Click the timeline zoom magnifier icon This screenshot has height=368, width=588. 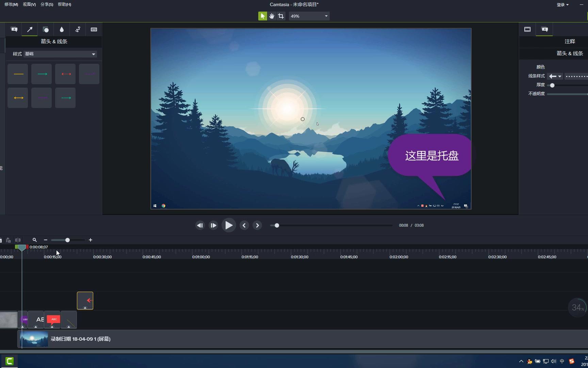34,240
